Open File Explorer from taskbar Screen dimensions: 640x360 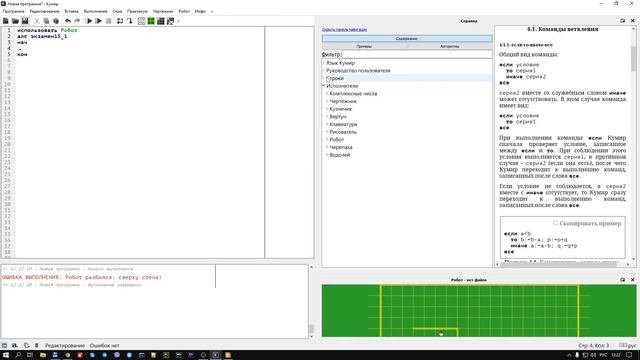(x=43, y=355)
